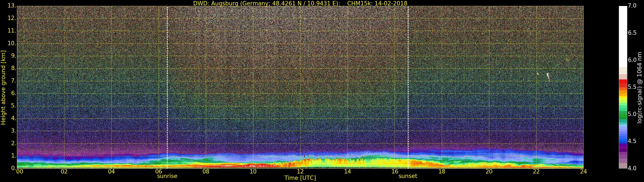Screen dimensions: 644x182
Task: Click the height axis tick label "11."
Action: (x=12, y=31)
